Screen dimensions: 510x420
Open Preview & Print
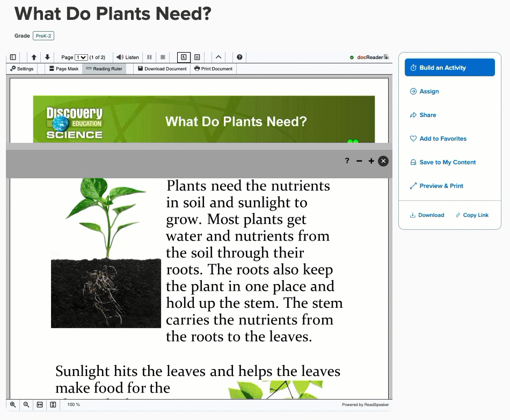(436, 186)
